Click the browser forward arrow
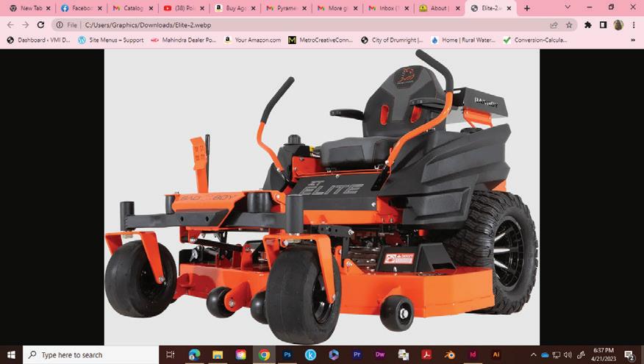 [x=26, y=25]
